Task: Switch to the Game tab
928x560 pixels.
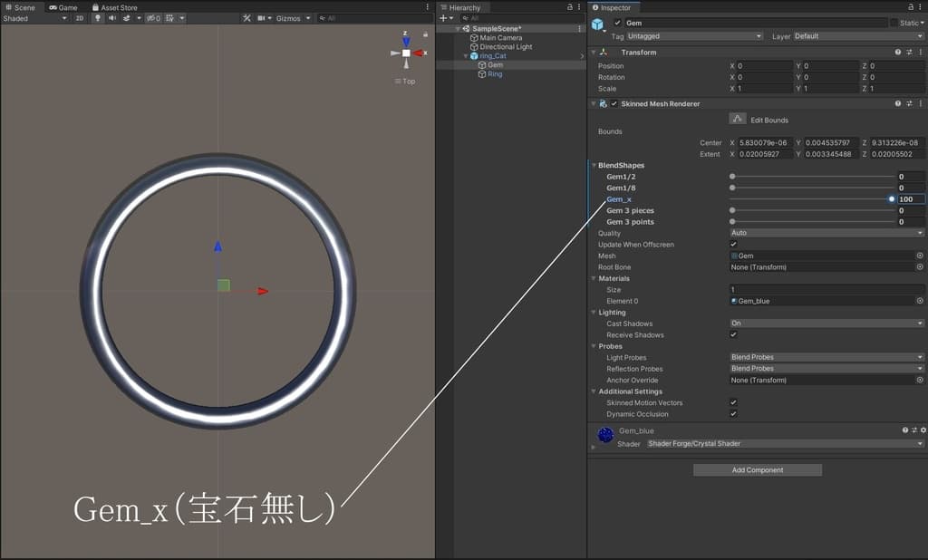Action: (62, 7)
